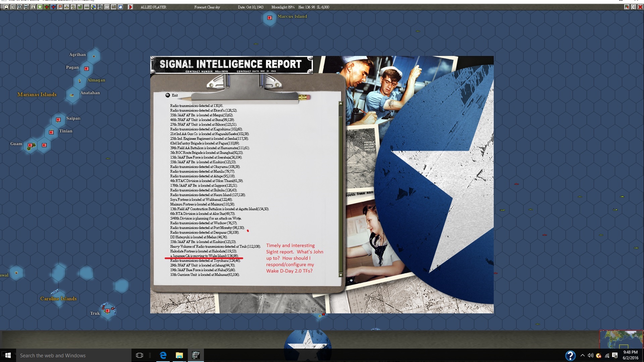This screenshot has width=644, height=362.
Task: Click the orange flag toolbar icon
Action: point(60,7)
